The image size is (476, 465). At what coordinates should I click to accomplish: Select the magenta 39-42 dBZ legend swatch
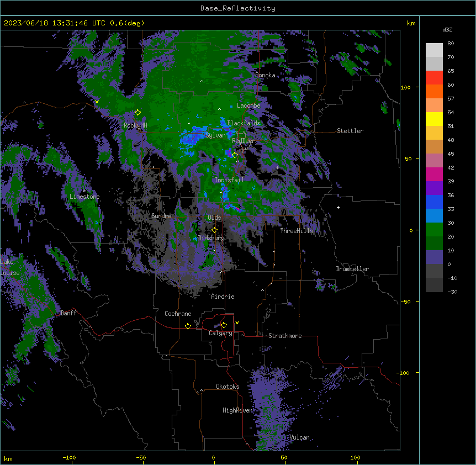[x=434, y=174]
